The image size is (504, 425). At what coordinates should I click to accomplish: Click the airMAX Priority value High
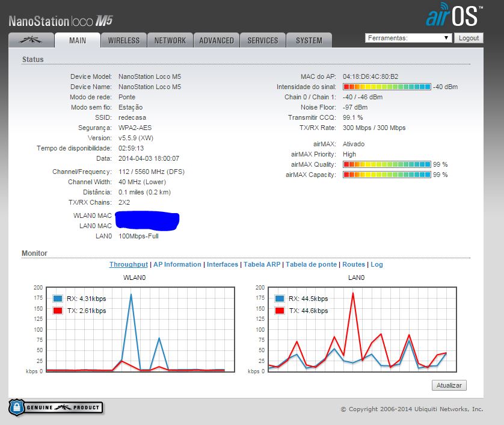coord(349,154)
